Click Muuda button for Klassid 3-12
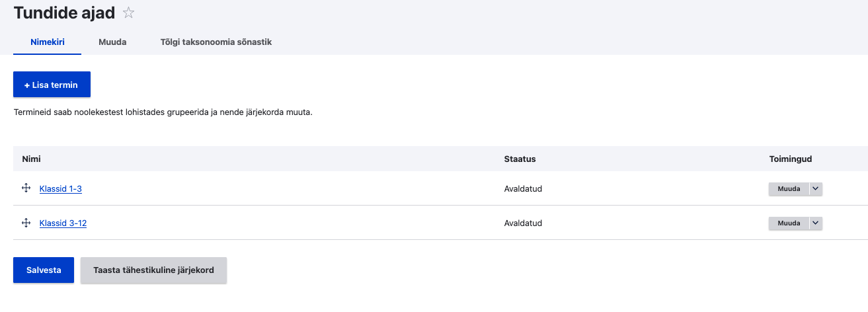 pos(789,223)
